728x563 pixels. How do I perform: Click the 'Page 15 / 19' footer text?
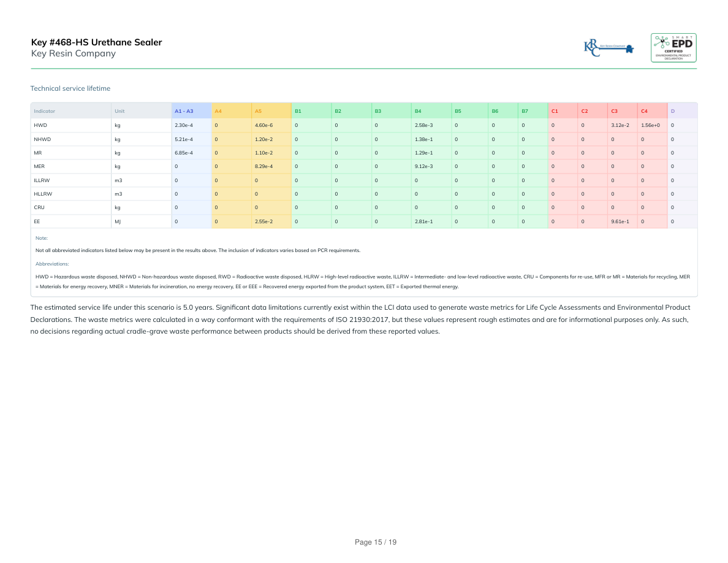(376, 542)
